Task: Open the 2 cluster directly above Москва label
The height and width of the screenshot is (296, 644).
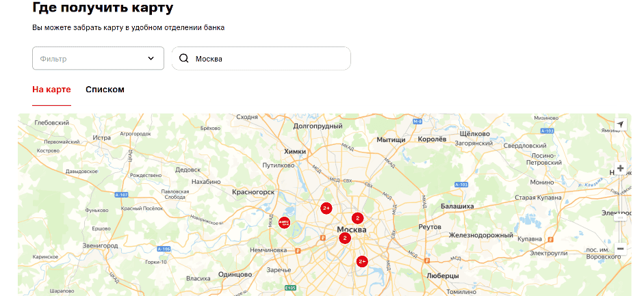Action: 357,218
